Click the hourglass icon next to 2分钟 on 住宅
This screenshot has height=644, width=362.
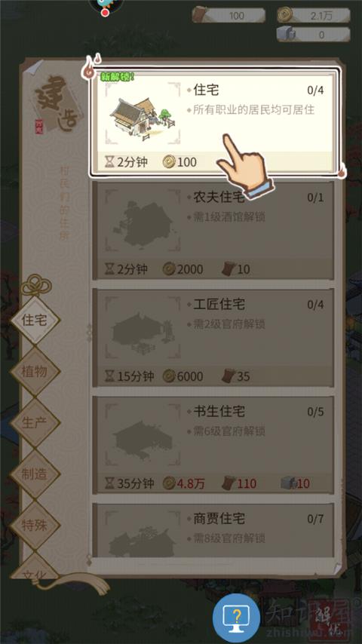(x=109, y=162)
